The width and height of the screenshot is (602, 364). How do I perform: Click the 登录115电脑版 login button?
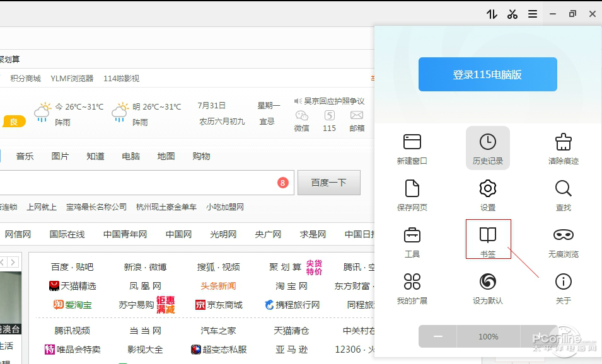pos(488,74)
